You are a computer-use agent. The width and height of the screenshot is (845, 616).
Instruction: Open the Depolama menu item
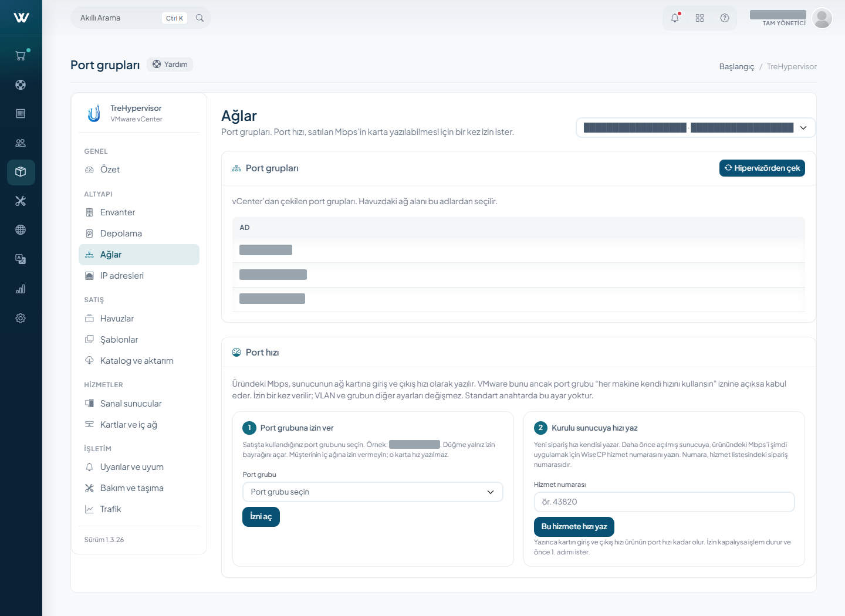(139, 233)
